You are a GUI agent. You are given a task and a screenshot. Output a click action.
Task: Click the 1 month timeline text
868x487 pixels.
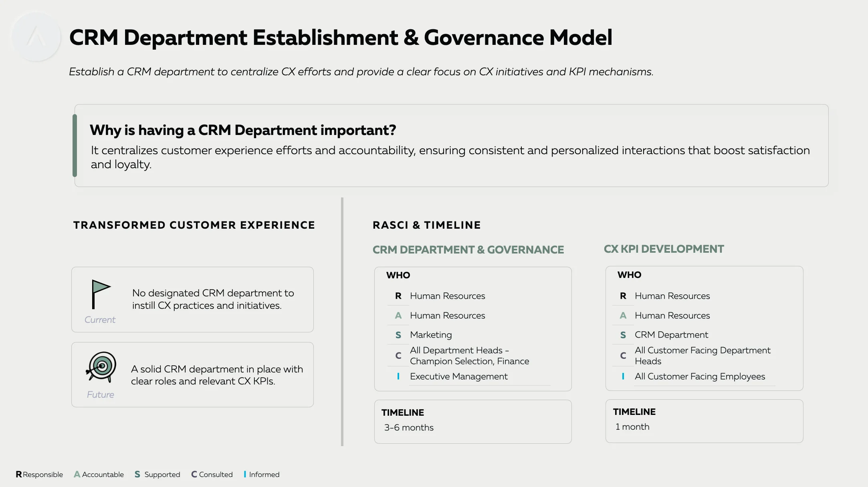pos(632,427)
